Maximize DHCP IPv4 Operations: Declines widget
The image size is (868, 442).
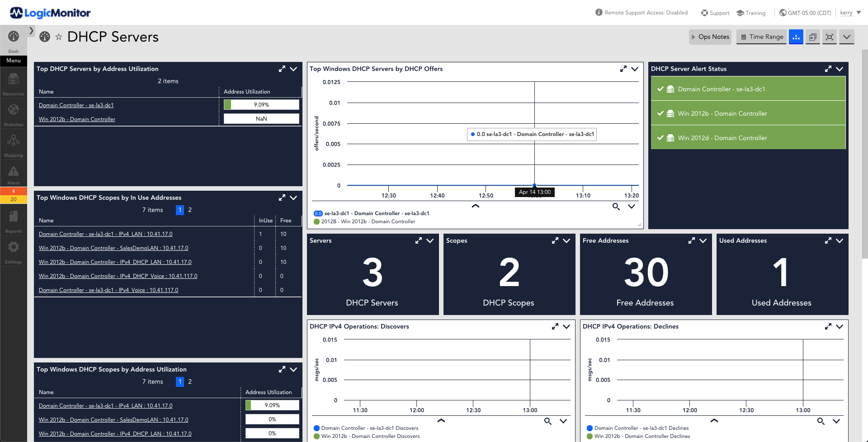click(x=828, y=326)
